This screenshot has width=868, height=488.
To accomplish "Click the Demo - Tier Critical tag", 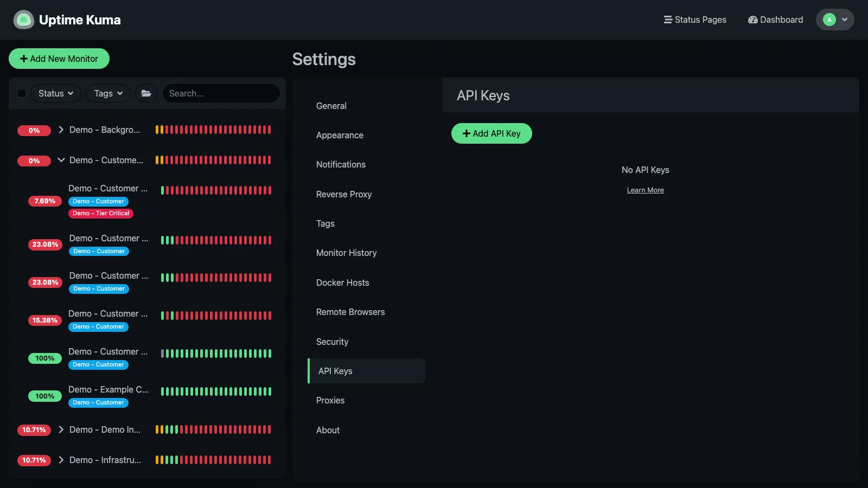I will point(101,213).
